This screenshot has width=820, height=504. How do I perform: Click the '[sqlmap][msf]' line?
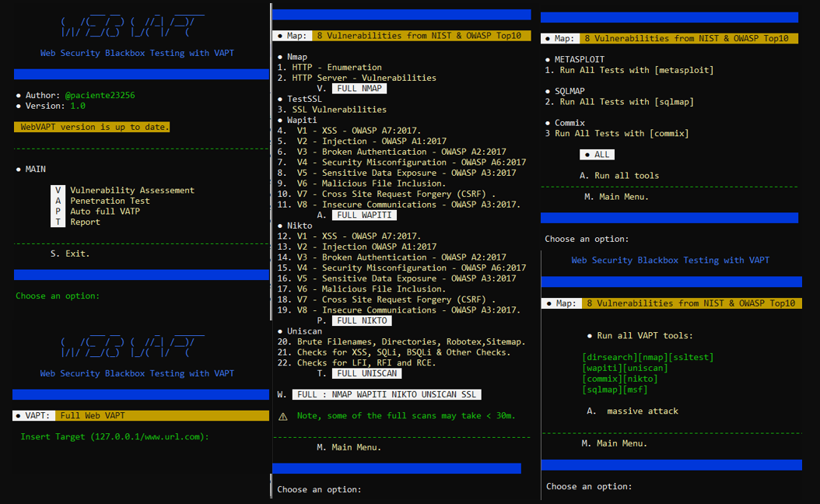tap(615, 390)
